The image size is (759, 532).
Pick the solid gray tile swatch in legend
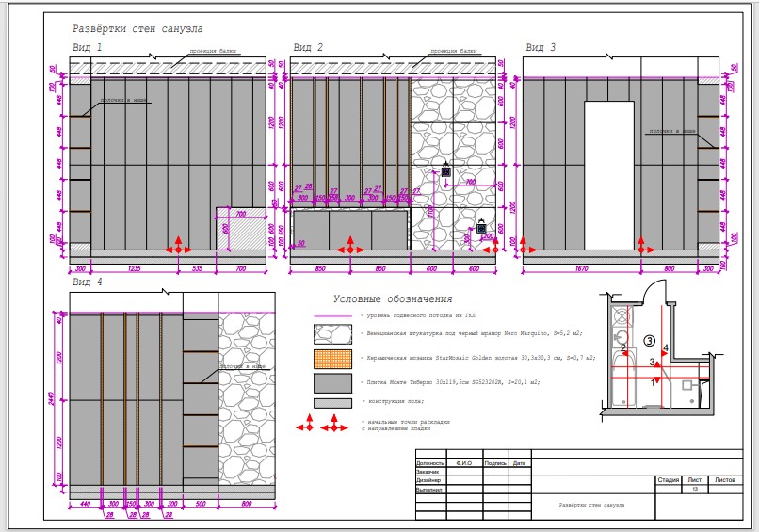(x=332, y=383)
